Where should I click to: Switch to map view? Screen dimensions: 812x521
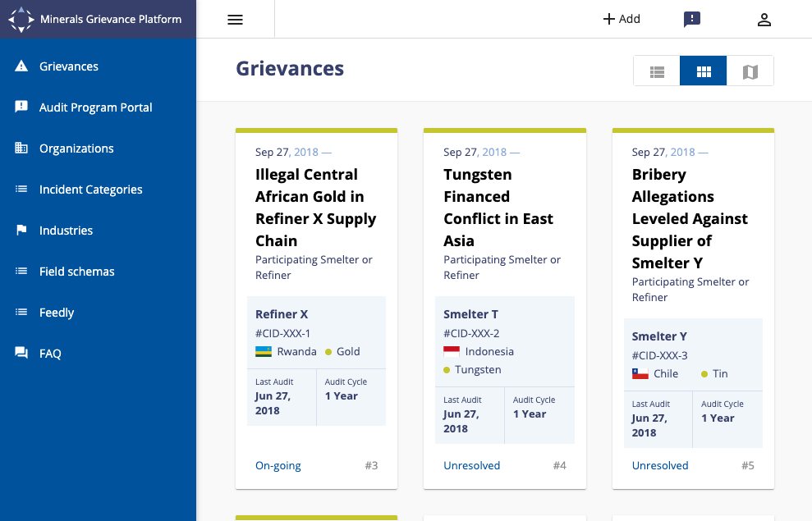pyautogui.click(x=750, y=71)
